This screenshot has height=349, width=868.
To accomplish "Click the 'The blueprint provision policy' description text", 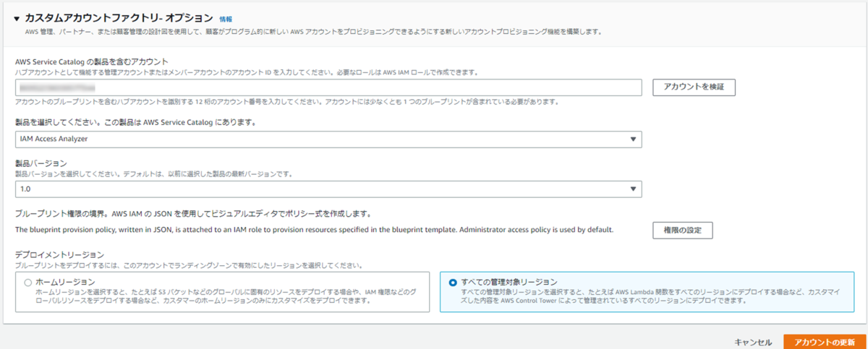I will [315, 230].
